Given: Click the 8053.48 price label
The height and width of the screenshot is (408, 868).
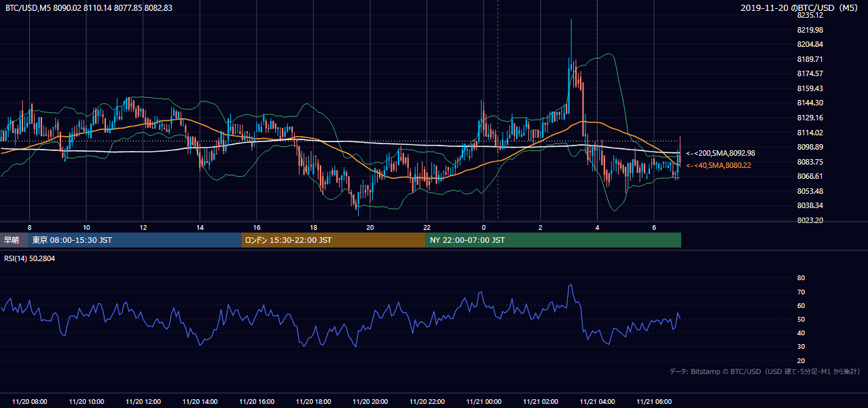Looking at the screenshot, I should [x=810, y=191].
